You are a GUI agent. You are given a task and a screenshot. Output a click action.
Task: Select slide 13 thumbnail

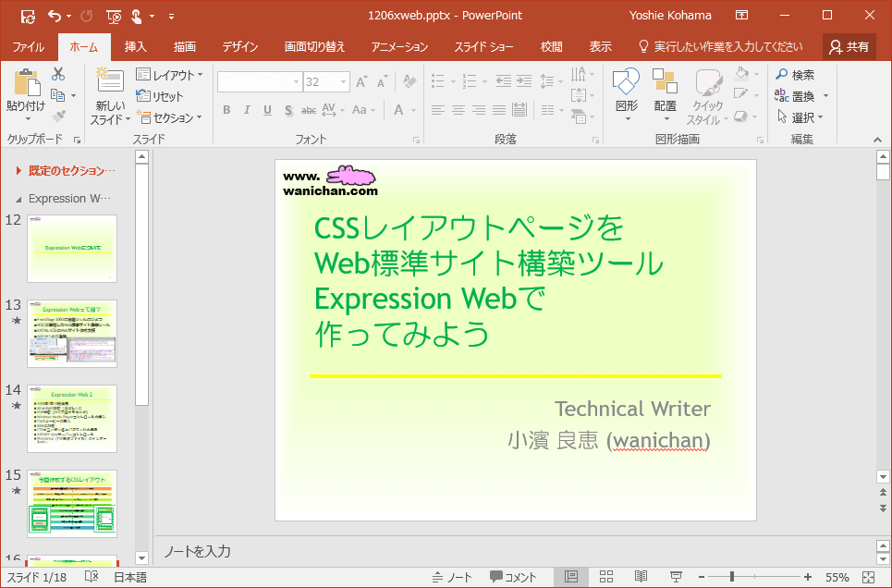[x=72, y=334]
